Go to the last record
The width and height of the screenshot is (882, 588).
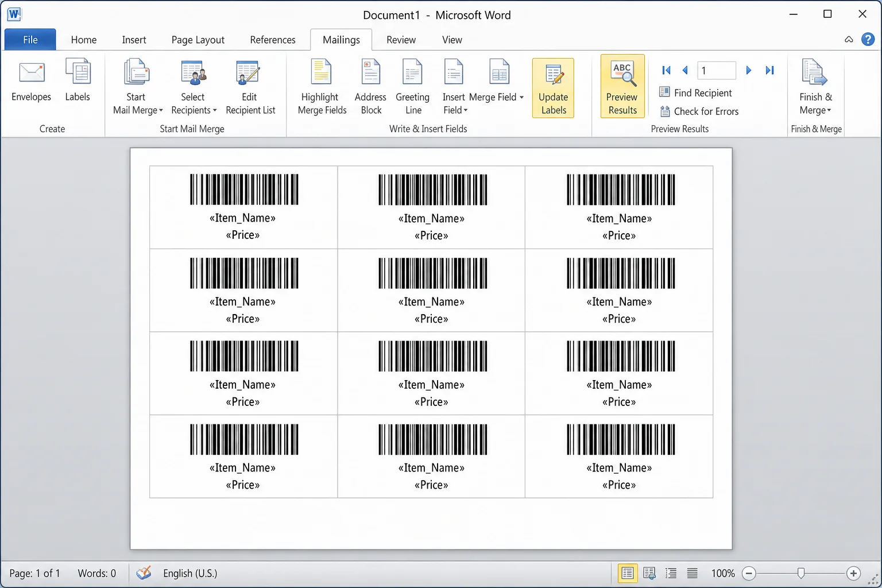coord(770,70)
